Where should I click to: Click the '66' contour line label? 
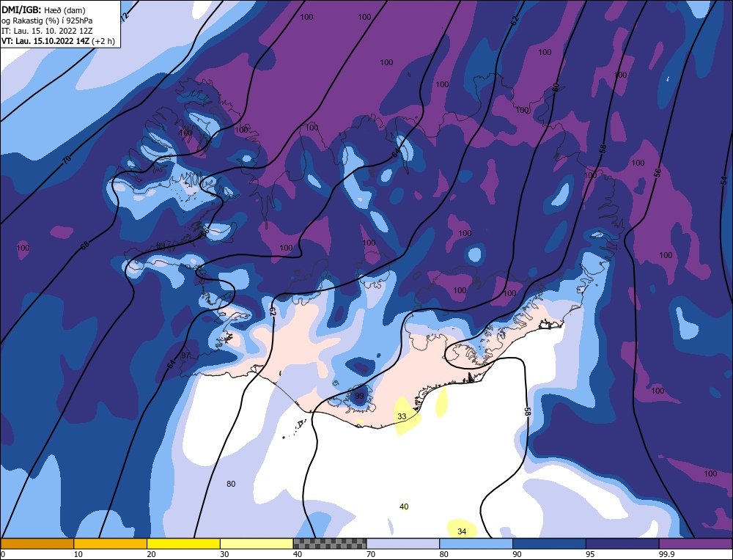(x=205, y=232)
